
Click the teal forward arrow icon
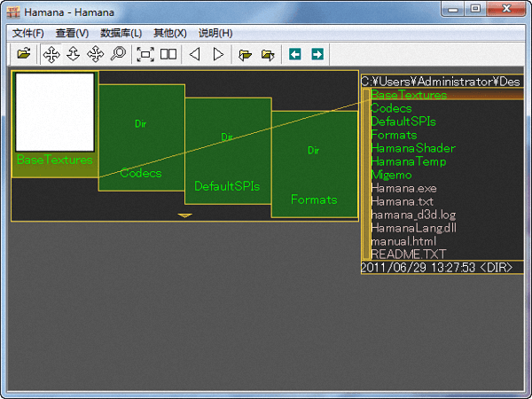pos(317,54)
